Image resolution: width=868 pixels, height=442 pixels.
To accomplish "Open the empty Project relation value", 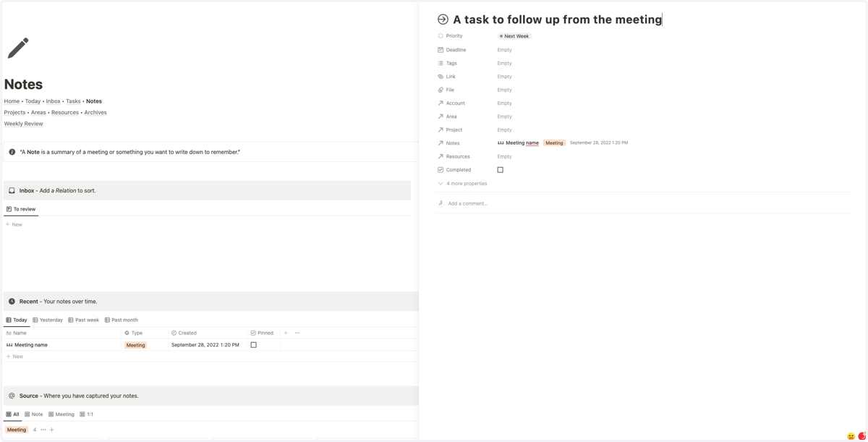I will 504,129.
